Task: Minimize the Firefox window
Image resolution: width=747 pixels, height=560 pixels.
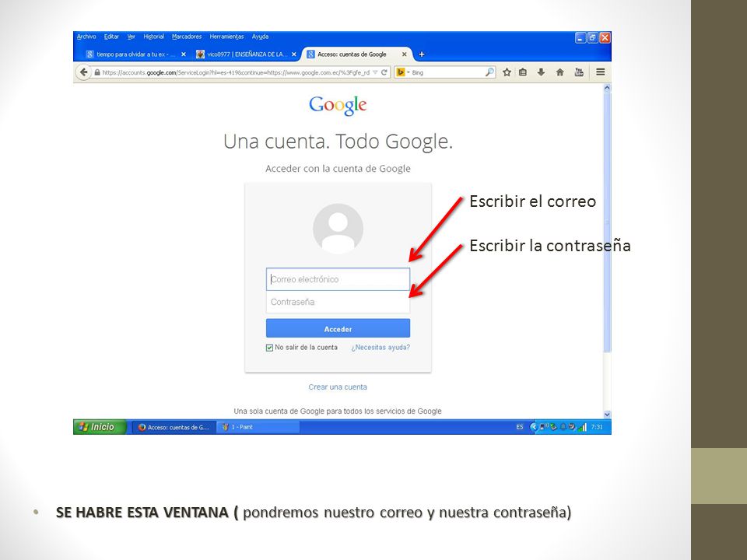Action: pyautogui.click(x=580, y=37)
